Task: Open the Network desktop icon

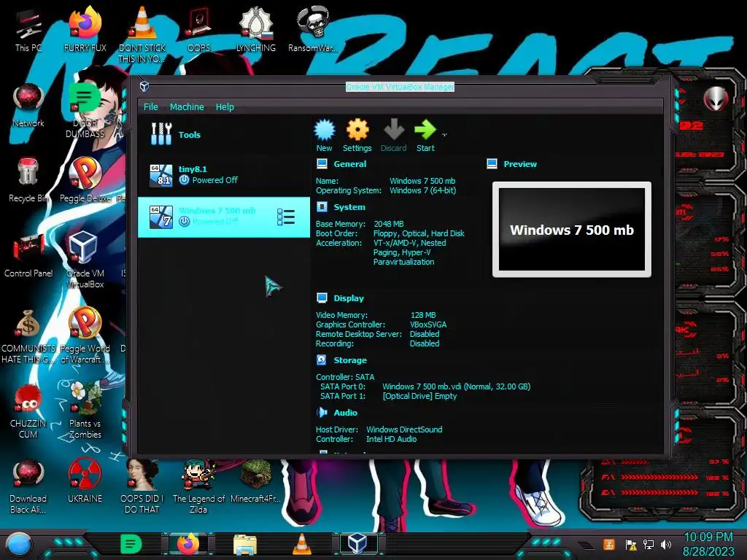Action: click(28, 106)
